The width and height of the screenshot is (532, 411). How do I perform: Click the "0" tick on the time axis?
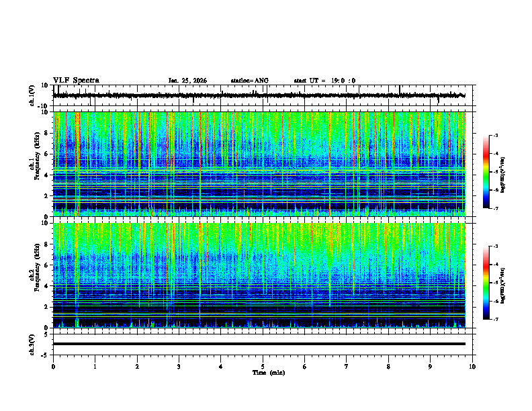pos(53,367)
